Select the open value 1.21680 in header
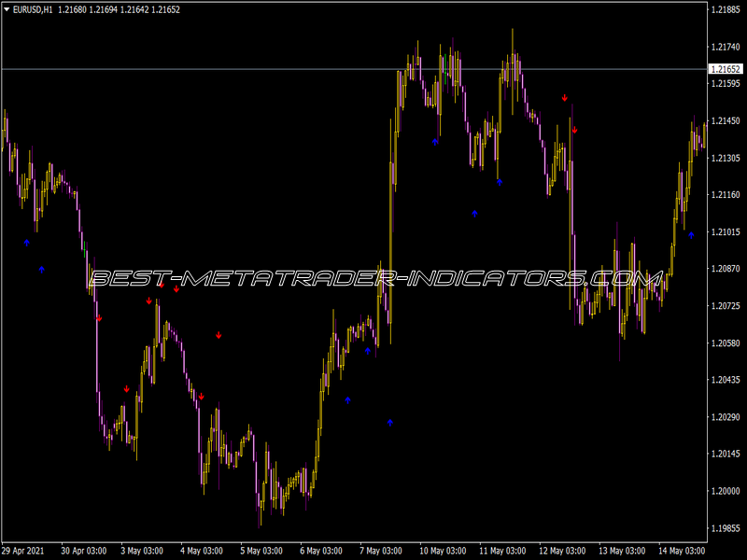 72,9
